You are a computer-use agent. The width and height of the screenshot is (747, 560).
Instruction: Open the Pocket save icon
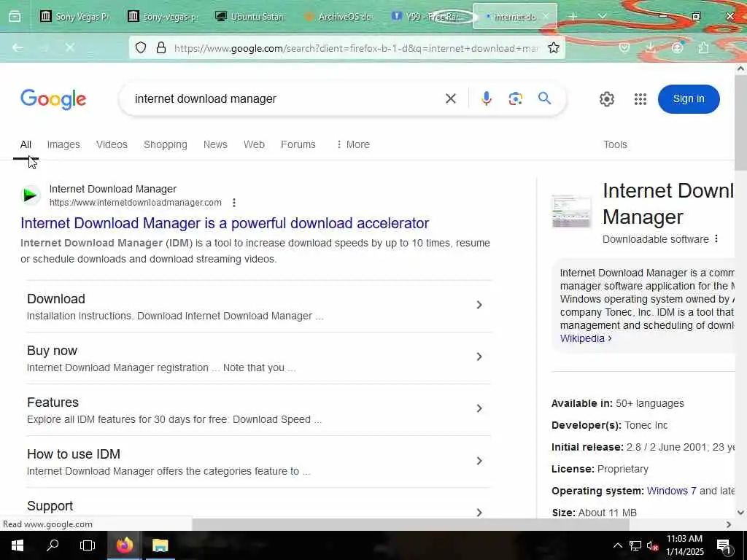[x=624, y=47]
